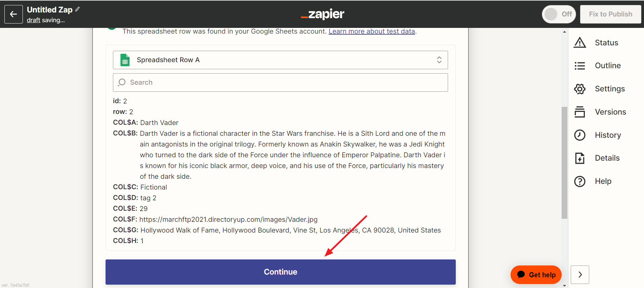Viewport: 644px width, 288px height.
Task: Expand the Spreadsheet Row A dropdown
Action: pos(280,60)
